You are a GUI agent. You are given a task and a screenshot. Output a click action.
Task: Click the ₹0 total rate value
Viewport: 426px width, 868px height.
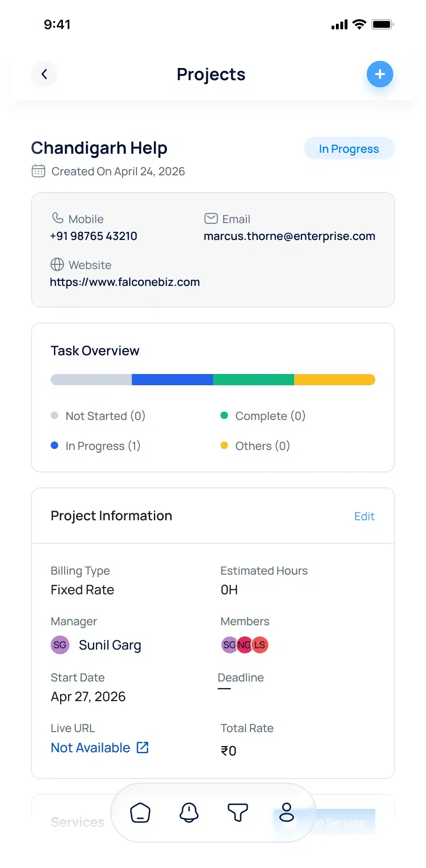tap(228, 750)
